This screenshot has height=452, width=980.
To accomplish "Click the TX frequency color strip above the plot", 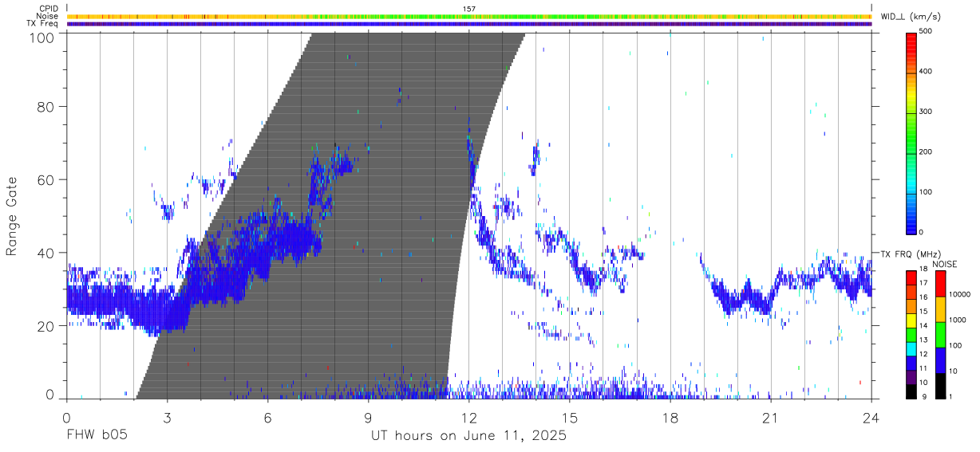I will click(468, 24).
